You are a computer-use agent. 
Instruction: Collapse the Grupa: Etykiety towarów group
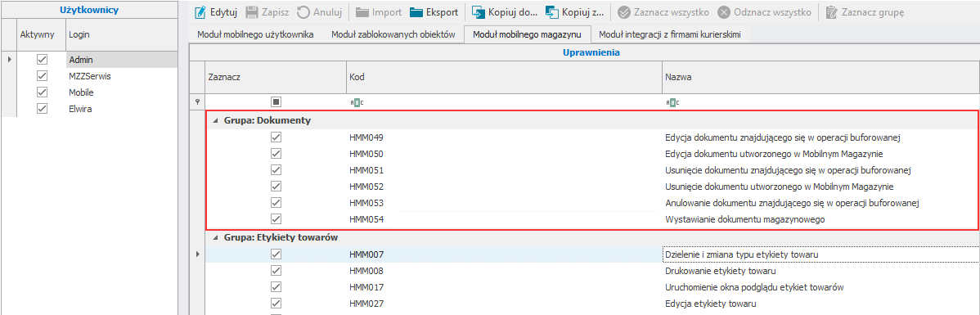(216, 237)
